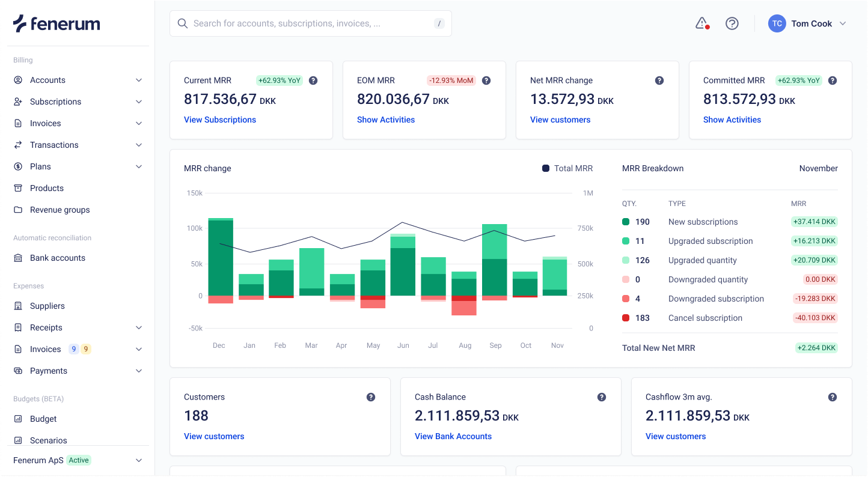Click the Transactions arrows icon
868x477 pixels.
(18, 145)
